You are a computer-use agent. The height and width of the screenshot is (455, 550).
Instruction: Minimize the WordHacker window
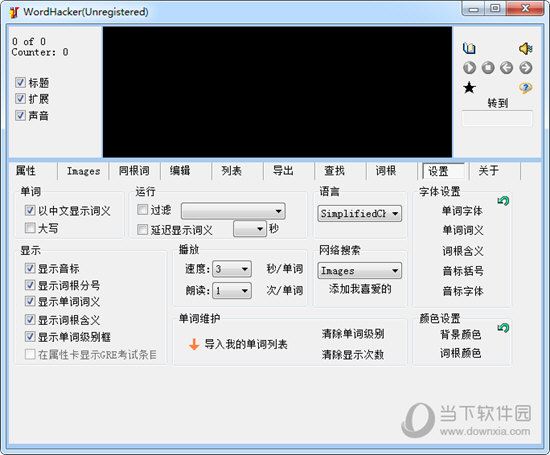474,8
